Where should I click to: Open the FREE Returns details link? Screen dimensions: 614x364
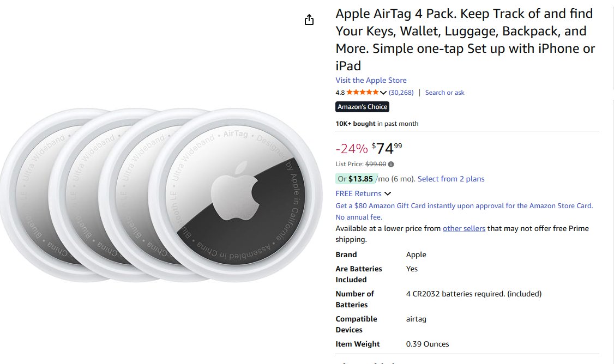[358, 194]
